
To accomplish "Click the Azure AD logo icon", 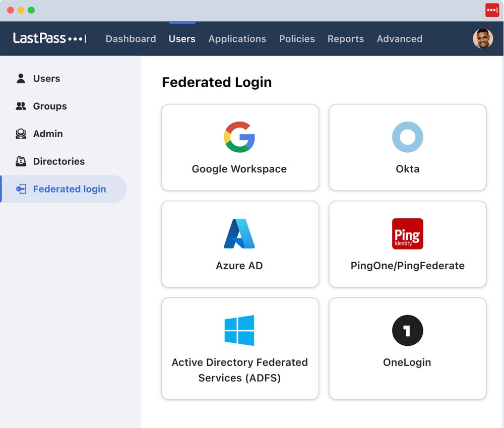I will point(239,233).
